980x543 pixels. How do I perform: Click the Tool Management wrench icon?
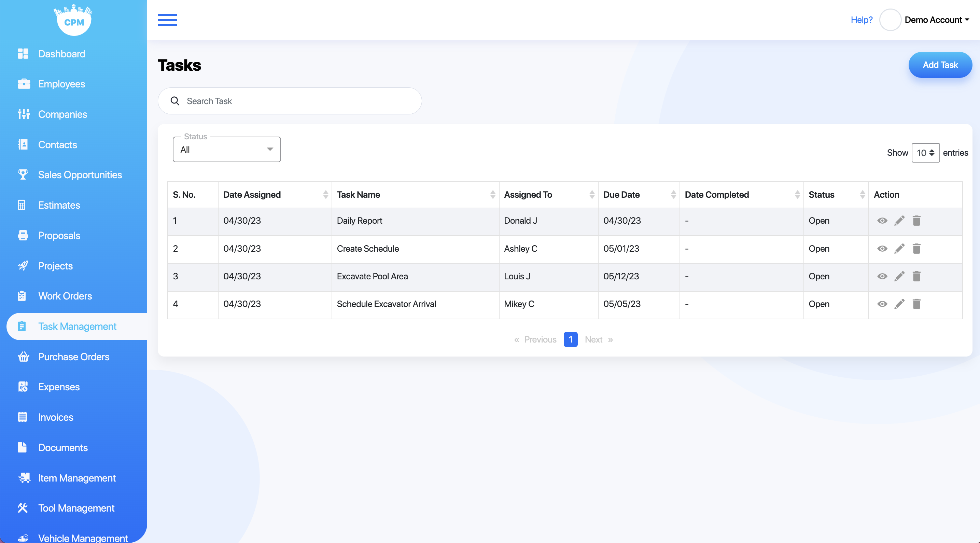[23, 508]
